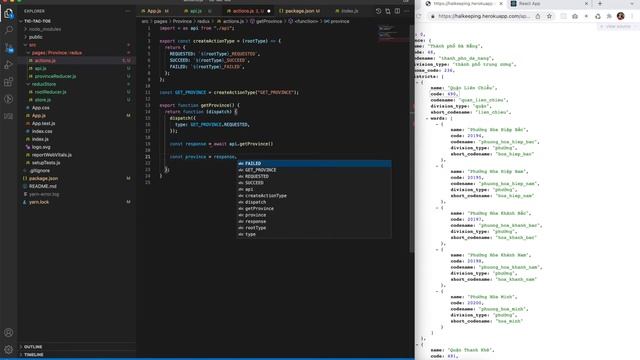
Task: Select FAILED from the autocomplete list
Action: point(314,163)
